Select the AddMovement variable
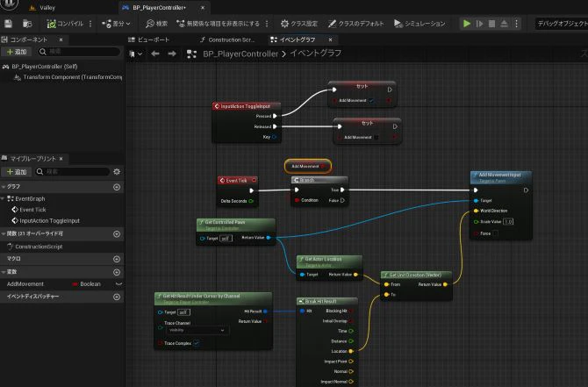The height and width of the screenshot is (387, 588). pos(25,283)
